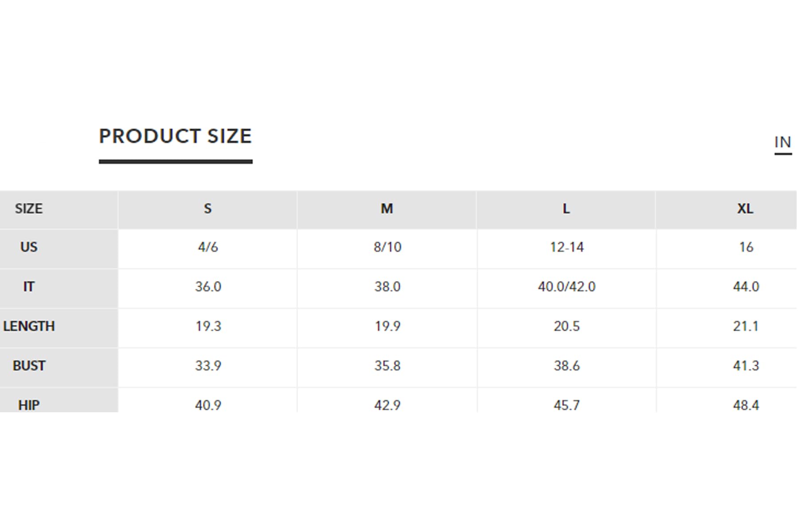
Task: Select the PRODUCT SIZE tab heading
Action: (x=176, y=136)
